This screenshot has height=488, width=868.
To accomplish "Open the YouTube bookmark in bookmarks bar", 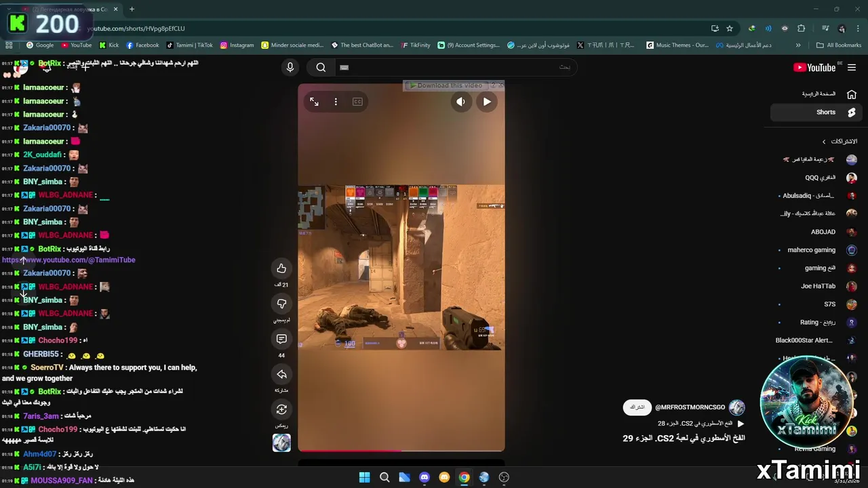I will tap(76, 45).
